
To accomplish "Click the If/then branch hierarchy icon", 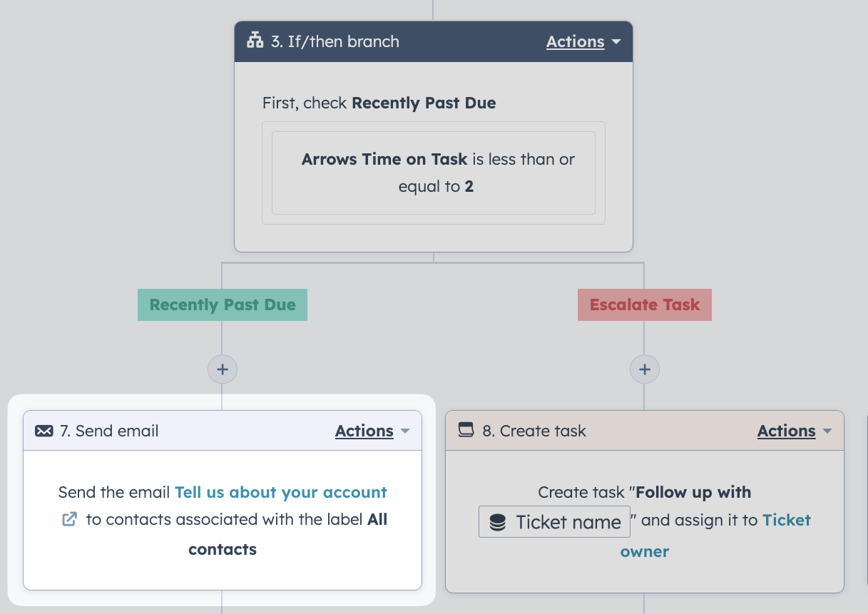I will 255,41.
